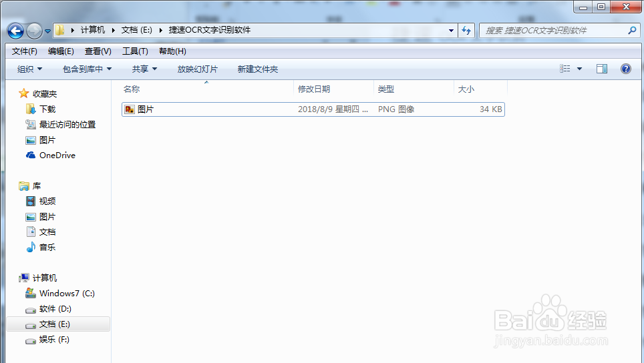Open OneDrive in navigation pane
Viewport: 644px width, 363px height.
(x=57, y=155)
